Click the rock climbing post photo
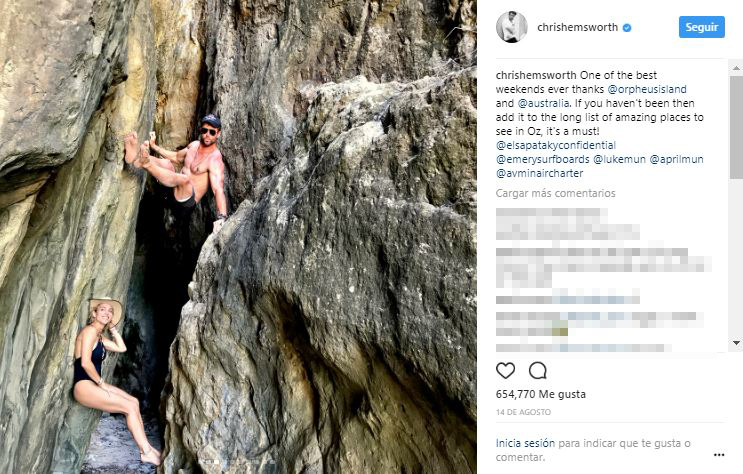The width and height of the screenshot is (743, 474). 238,237
